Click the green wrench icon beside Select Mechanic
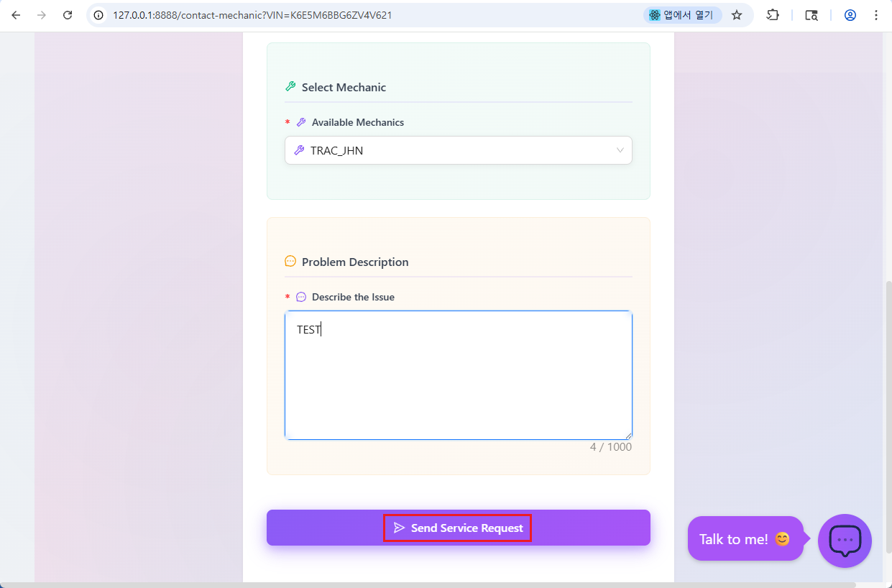Screen dimensions: 892x588 290,87
